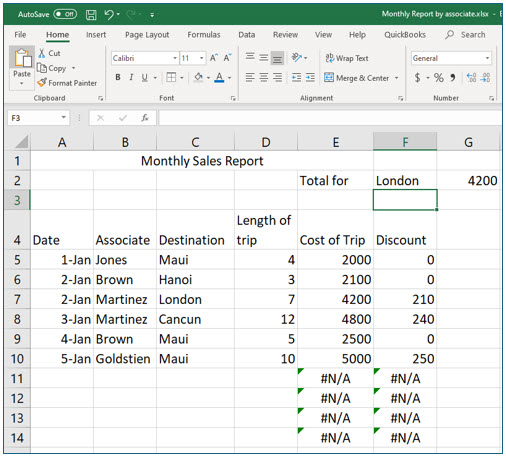The height and width of the screenshot is (456, 506).
Task: Click the Borders icon
Action: tap(171, 78)
